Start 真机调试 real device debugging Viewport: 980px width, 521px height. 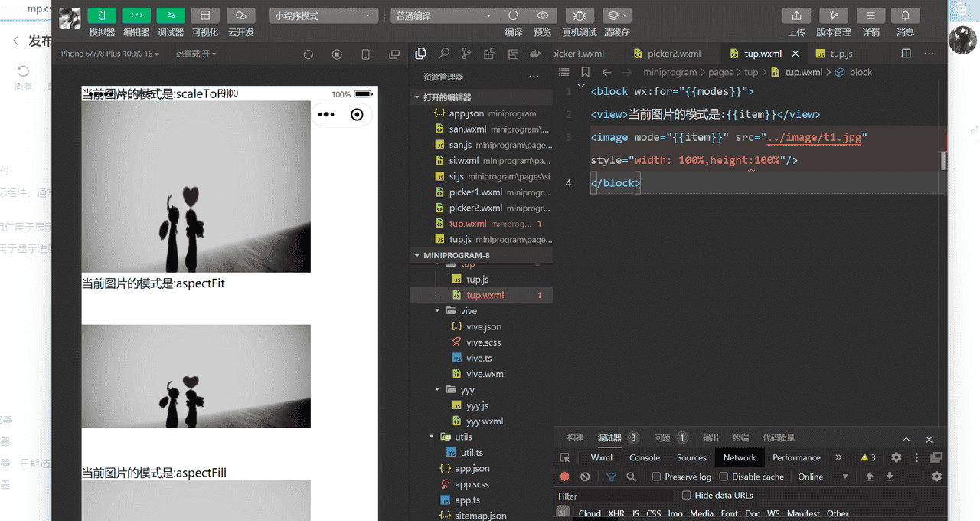pos(580,15)
